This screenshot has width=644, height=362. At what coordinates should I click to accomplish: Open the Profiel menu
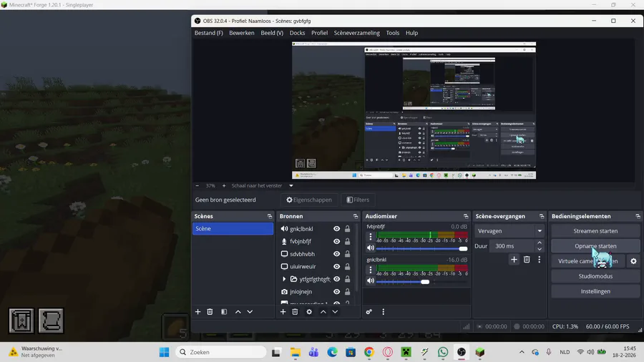(320, 33)
